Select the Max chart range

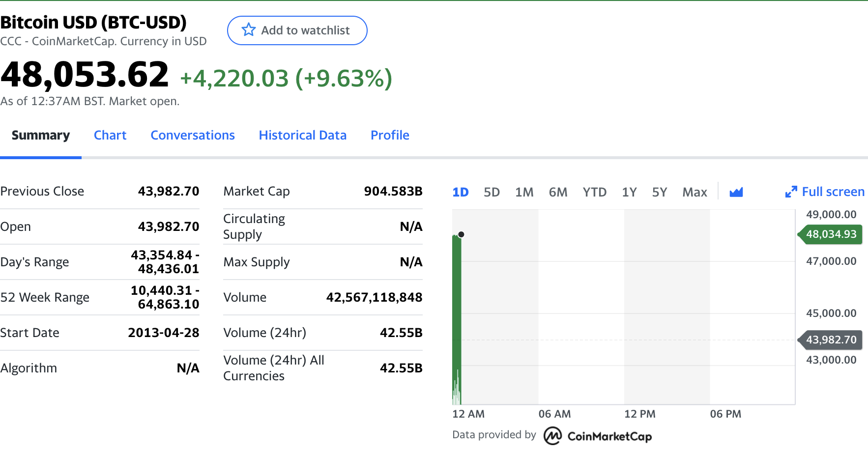(x=694, y=192)
